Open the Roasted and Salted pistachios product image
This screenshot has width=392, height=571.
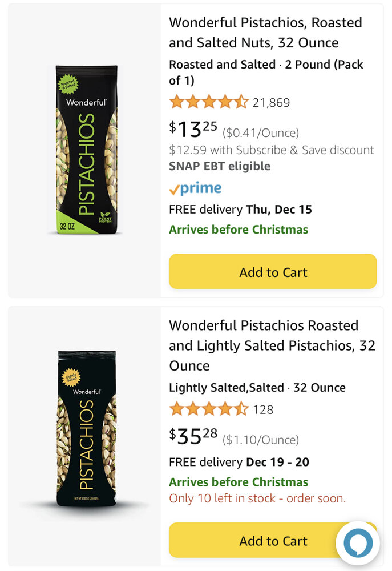pos(86,150)
